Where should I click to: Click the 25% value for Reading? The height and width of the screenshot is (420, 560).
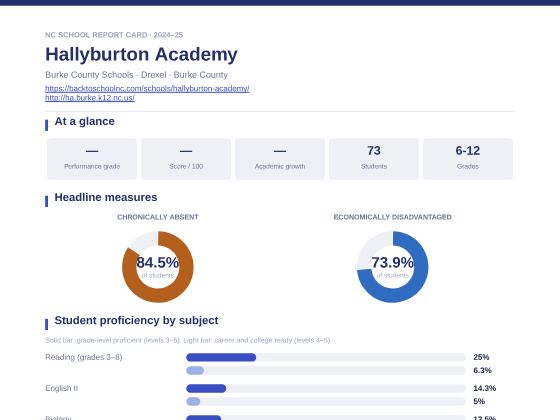(481, 357)
